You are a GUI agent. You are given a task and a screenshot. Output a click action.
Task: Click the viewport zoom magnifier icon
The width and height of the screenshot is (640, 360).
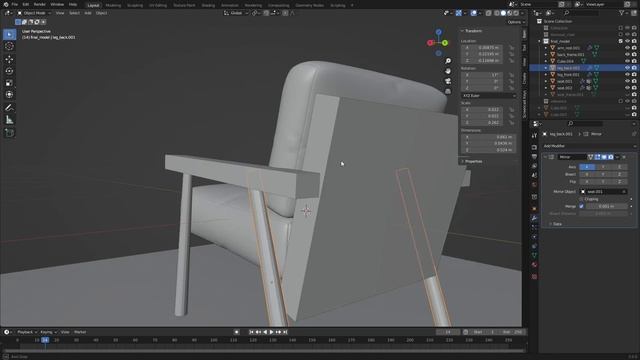(448, 61)
